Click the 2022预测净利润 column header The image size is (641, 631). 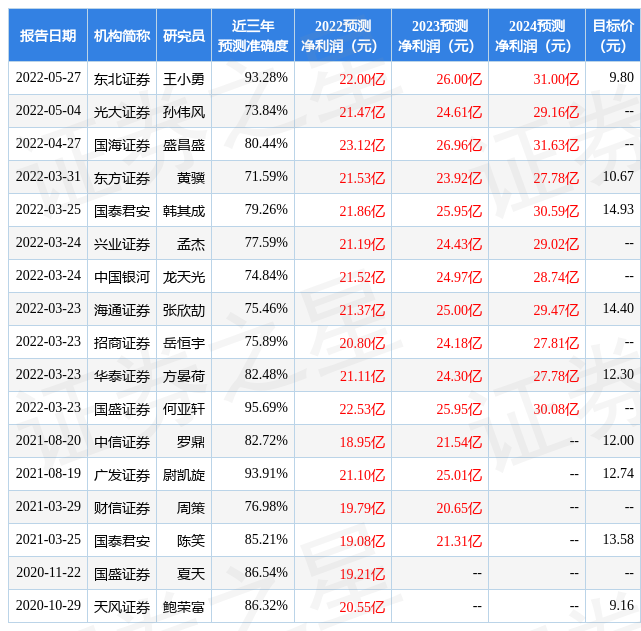pyautogui.click(x=343, y=36)
